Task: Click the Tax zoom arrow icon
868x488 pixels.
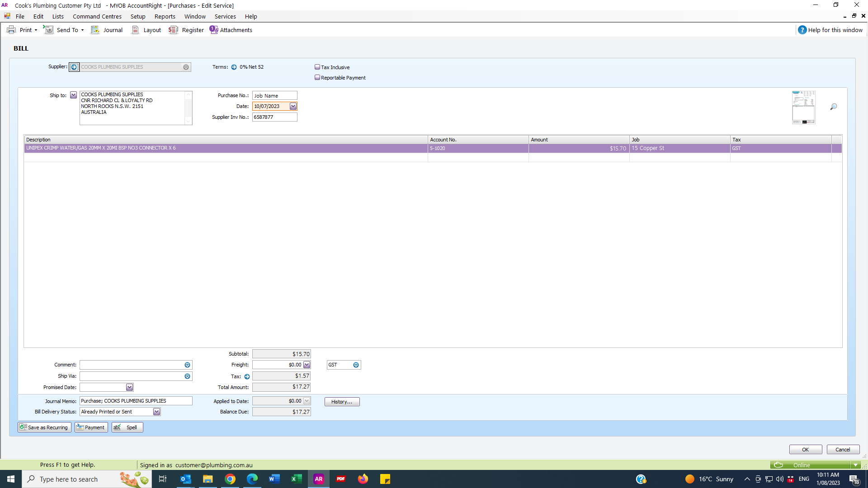Action: pyautogui.click(x=247, y=376)
